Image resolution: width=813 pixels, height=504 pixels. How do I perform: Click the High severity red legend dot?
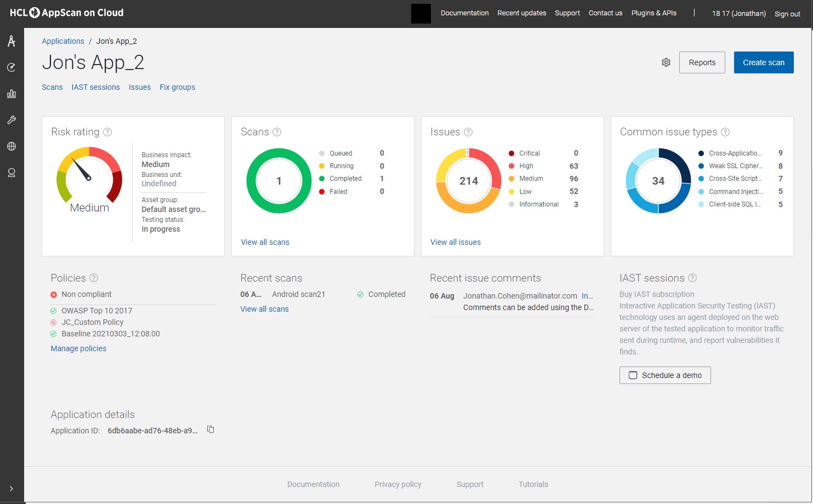(x=511, y=166)
